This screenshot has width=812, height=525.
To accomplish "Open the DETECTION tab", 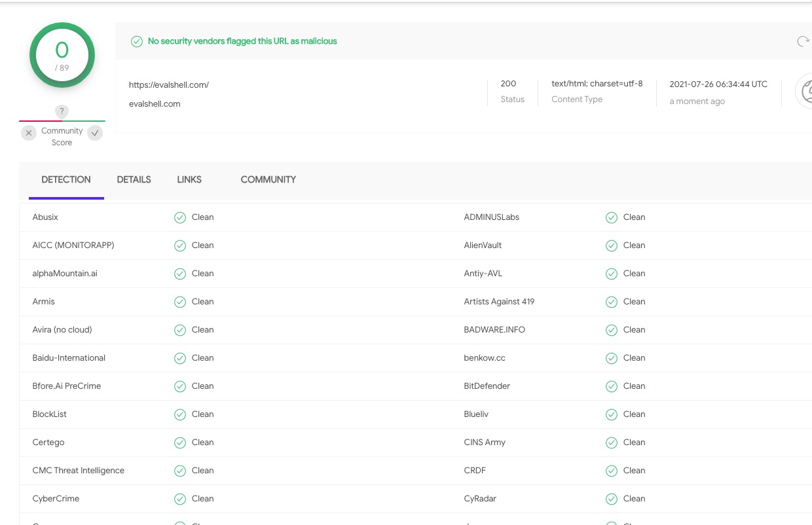I will pyautogui.click(x=66, y=179).
